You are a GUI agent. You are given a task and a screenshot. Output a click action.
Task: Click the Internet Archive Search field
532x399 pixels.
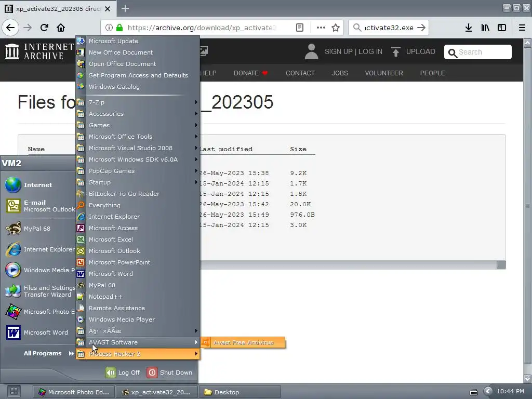tap(478, 52)
